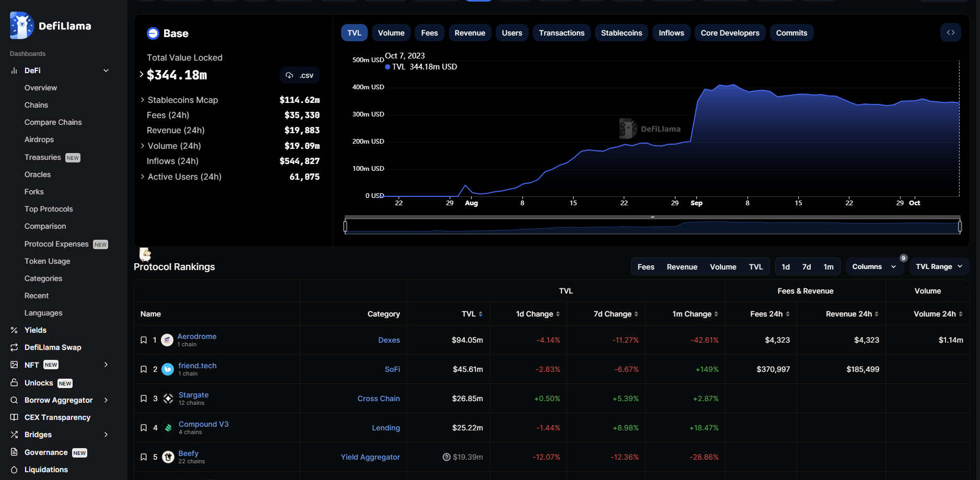Bookmark the Aerodrome protocol row
The image size is (980, 480).
144,340
